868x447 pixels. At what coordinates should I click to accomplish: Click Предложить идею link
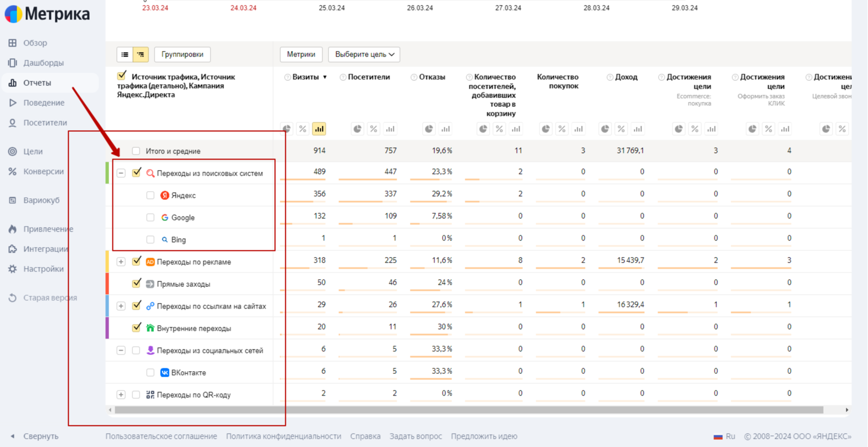tap(484, 436)
